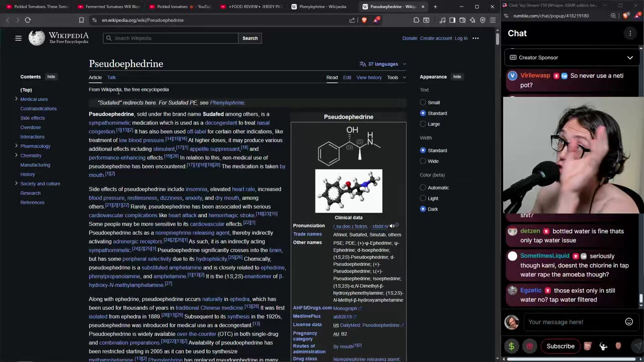Hide the Appearance panel
644x362 pixels.
[457, 77]
